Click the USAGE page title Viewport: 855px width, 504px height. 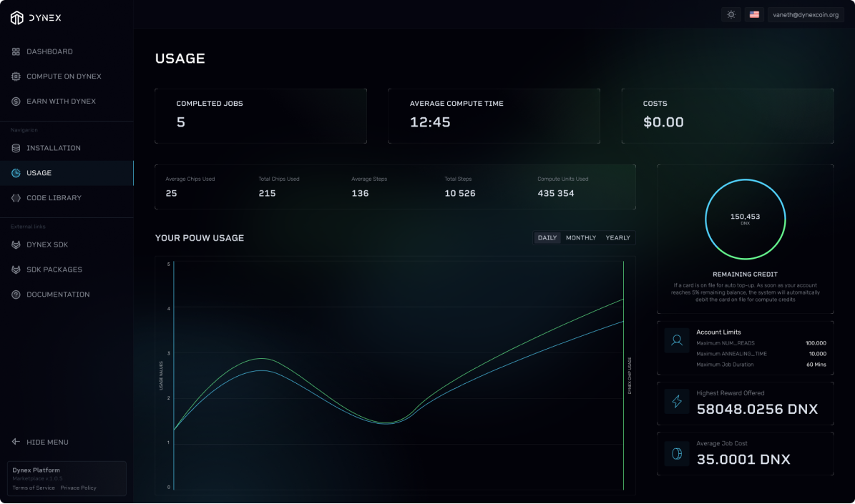(x=180, y=59)
